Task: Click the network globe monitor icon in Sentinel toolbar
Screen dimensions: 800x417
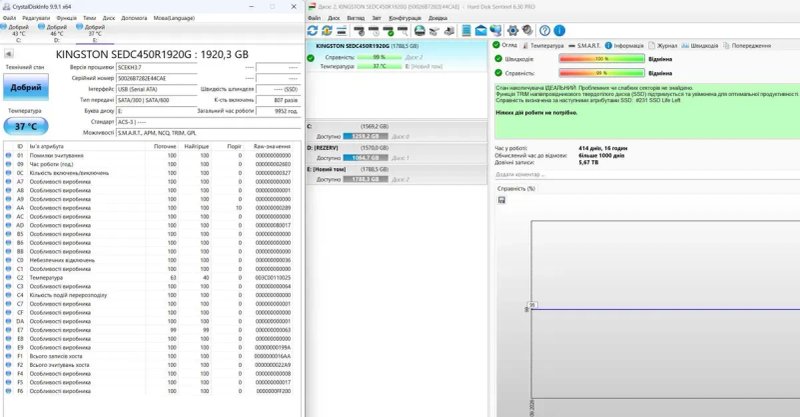Action: pos(495,31)
